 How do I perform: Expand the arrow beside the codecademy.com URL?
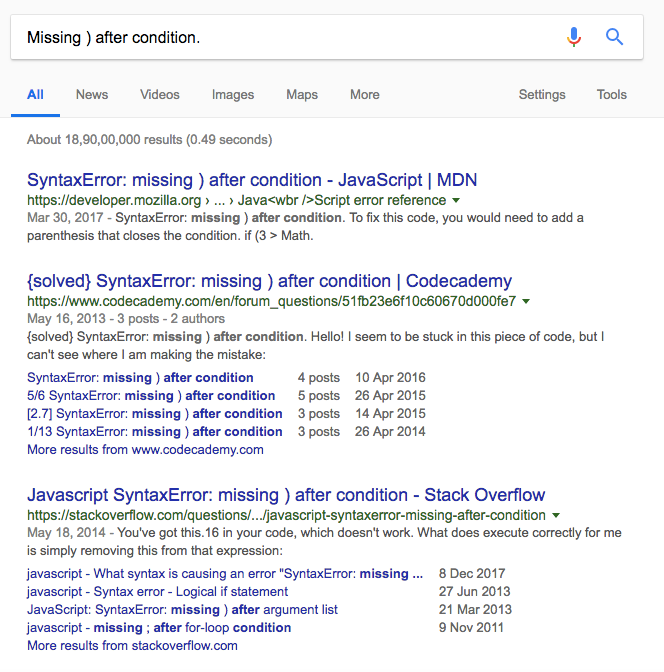click(526, 301)
